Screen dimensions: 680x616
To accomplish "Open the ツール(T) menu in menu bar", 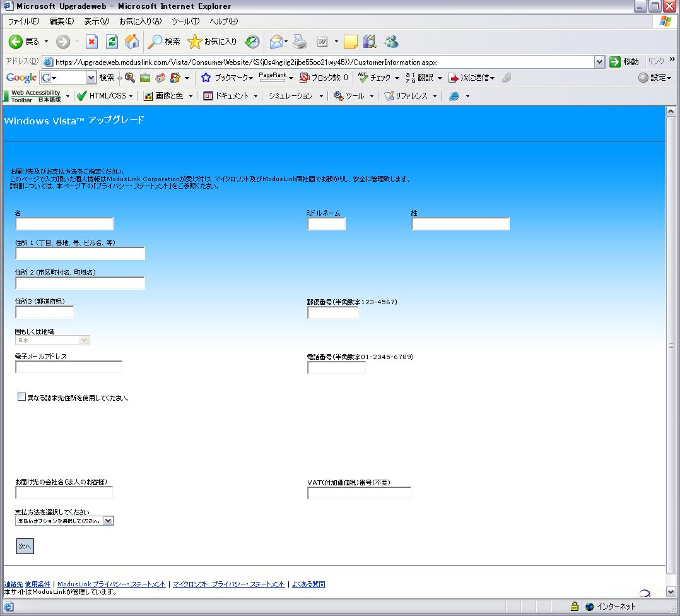I will coord(185,21).
